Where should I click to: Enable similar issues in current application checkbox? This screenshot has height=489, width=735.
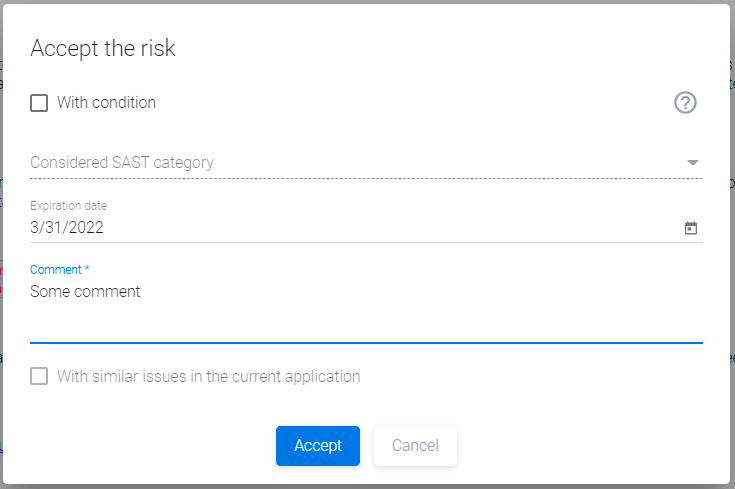pyautogui.click(x=39, y=377)
